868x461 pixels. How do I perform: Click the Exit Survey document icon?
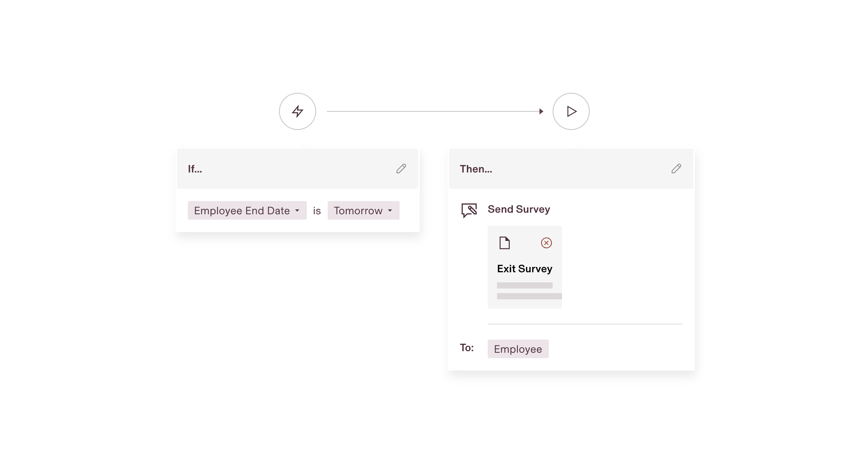coord(504,243)
